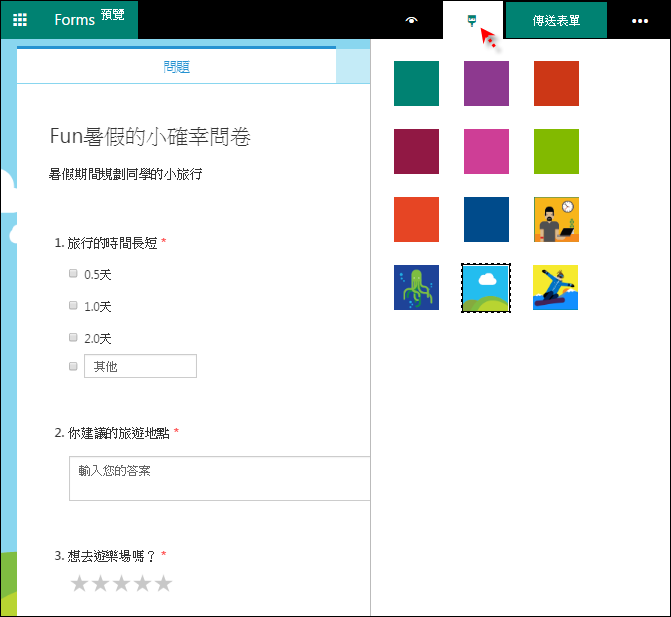Select the bright orange theme color
The height and width of the screenshot is (617, 671).
(x=416, y=220)
